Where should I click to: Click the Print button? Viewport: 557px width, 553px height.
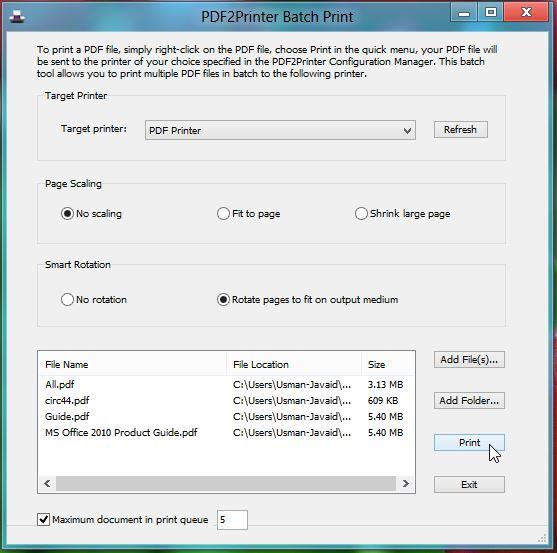pyautogui.click(x=469, y=443)
